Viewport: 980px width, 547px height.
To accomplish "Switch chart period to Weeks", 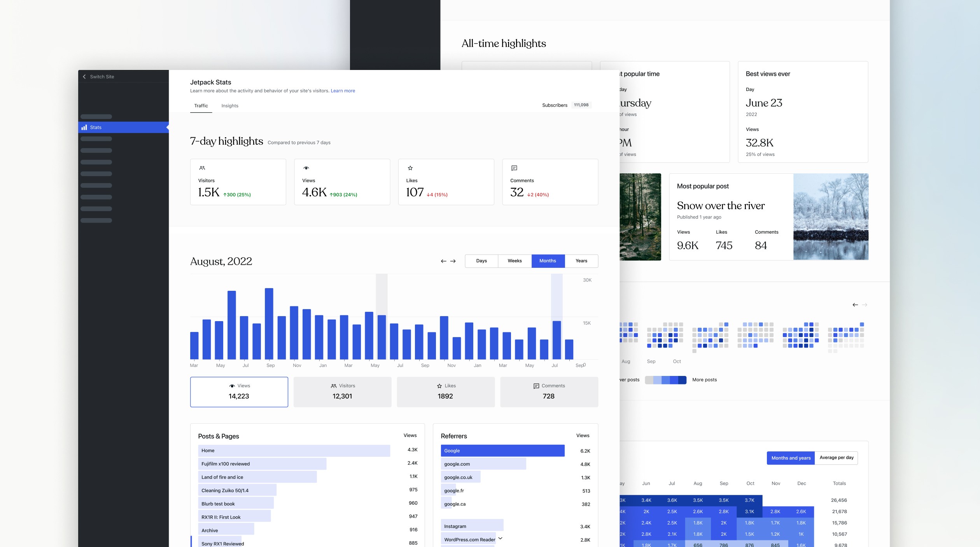I will [514, 261].
